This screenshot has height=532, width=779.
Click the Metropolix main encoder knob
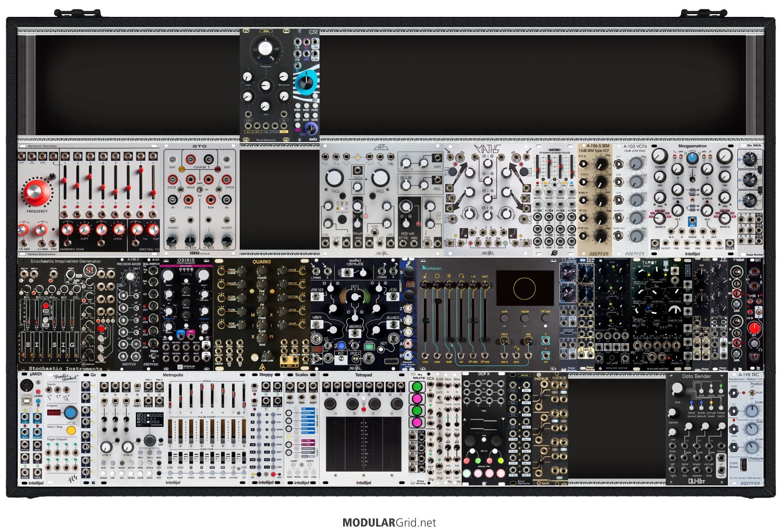pyautogui.click(x=150, y=440)
